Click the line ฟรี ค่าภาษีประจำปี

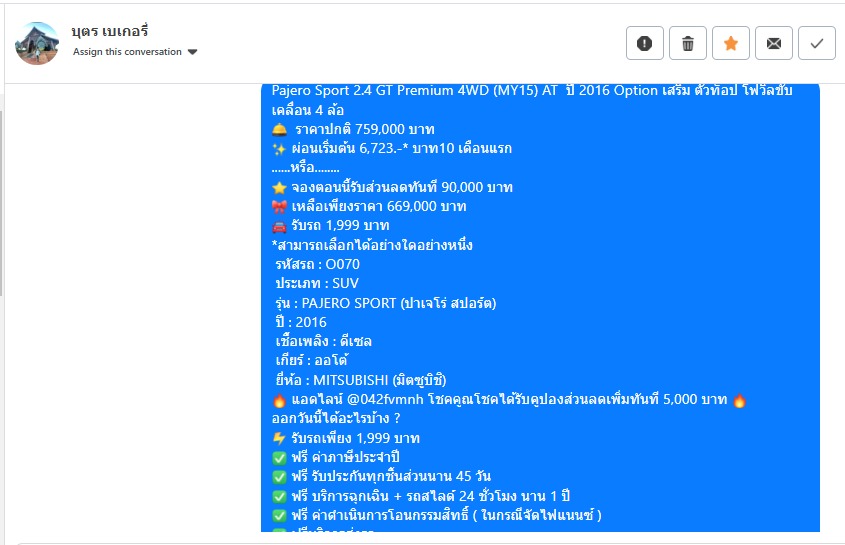pyautogui.click(x=336, y=458)
